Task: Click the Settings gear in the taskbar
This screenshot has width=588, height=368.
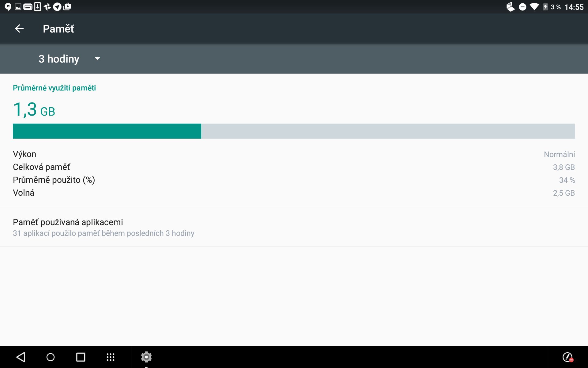Action: pyautogui.click(x=146, y=357)
